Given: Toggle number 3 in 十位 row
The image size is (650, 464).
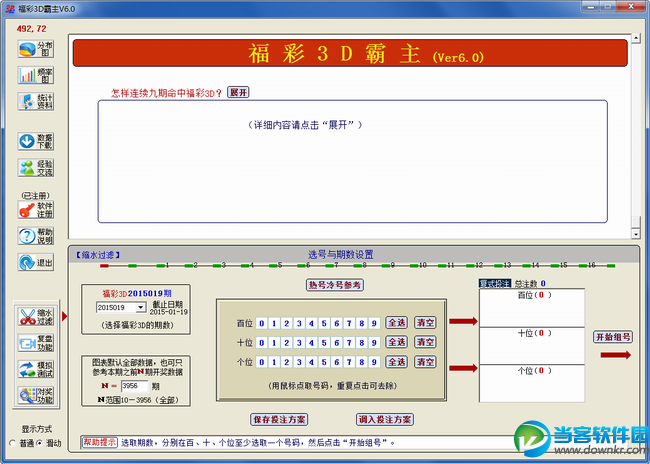Looking at the screenshot, I should coord(299,343).
